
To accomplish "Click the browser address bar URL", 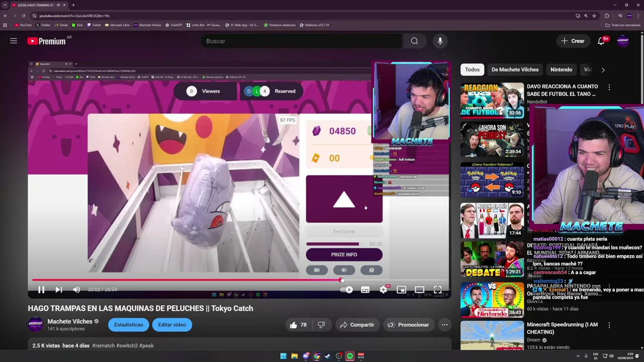I will click(x=74, y=16).
